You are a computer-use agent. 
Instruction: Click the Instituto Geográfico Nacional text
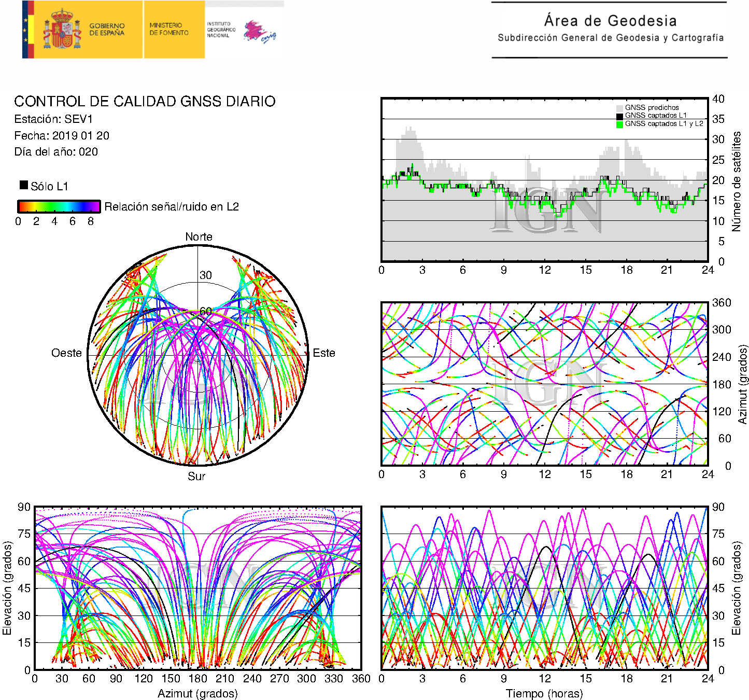click(x=221, y=30)
